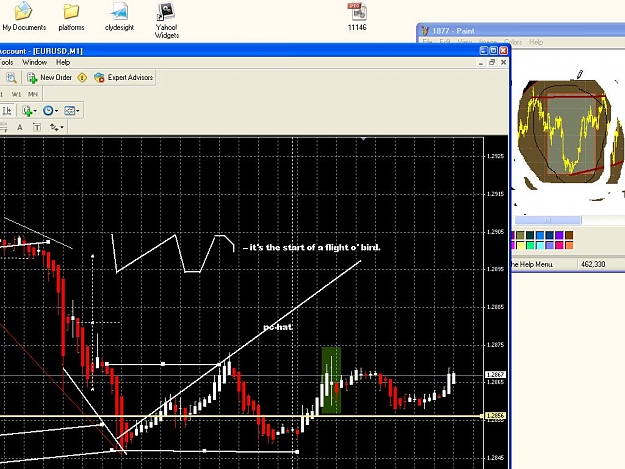Open the yellow diamond MetaEditor icon
625x469 pixels.
82,77
